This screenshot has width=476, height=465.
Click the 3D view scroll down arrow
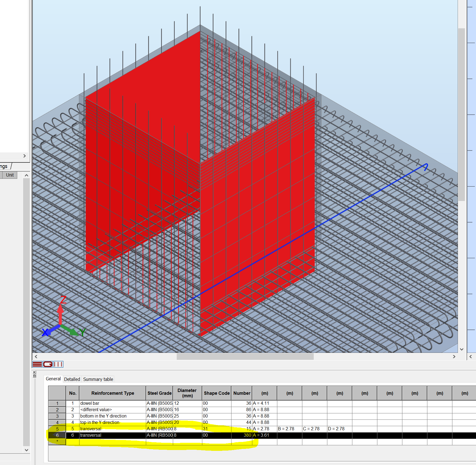pos(462,349)
